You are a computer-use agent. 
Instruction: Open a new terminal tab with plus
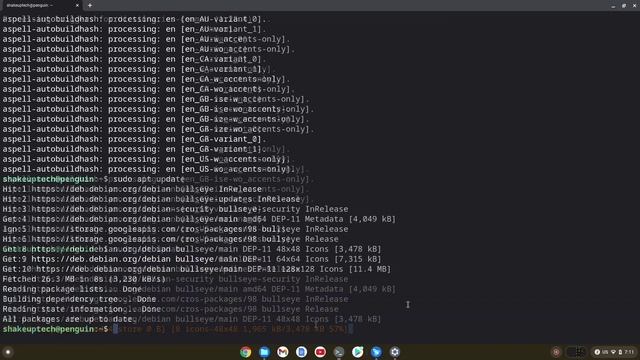[90, 5]
